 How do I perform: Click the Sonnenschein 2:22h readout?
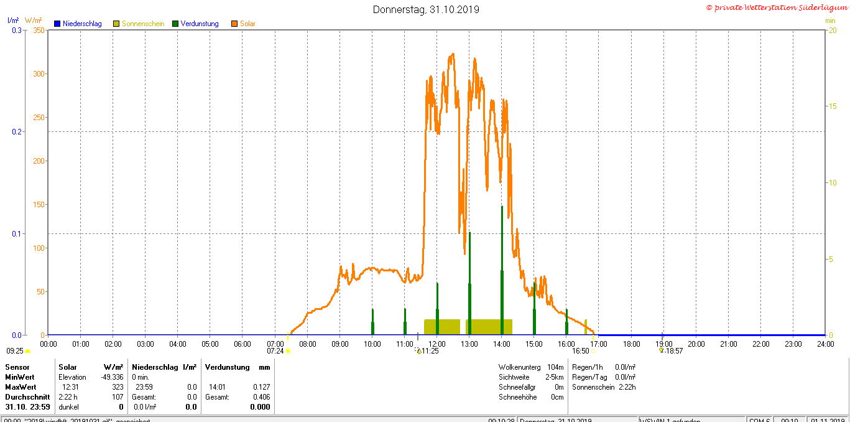tap(604, 387)
